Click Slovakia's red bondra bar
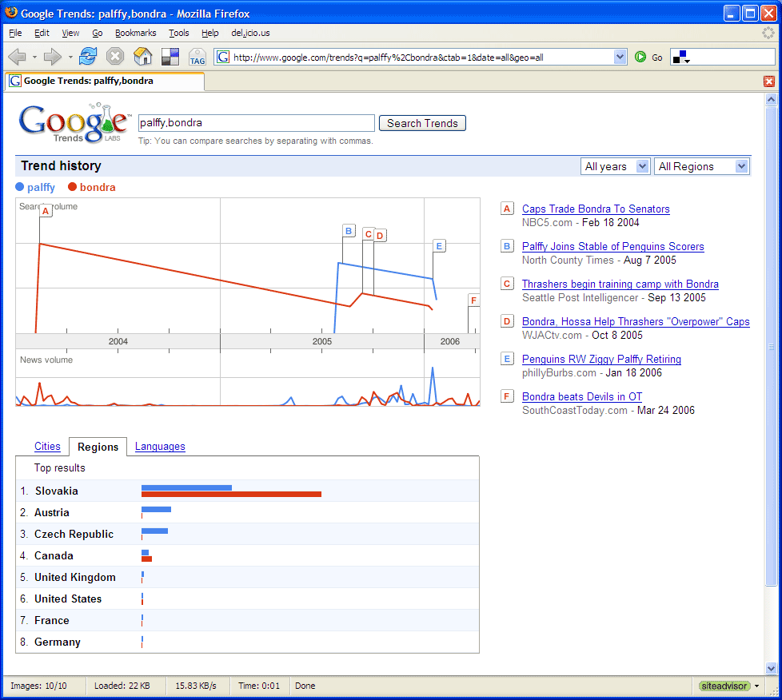 click(x=231, y=494)
